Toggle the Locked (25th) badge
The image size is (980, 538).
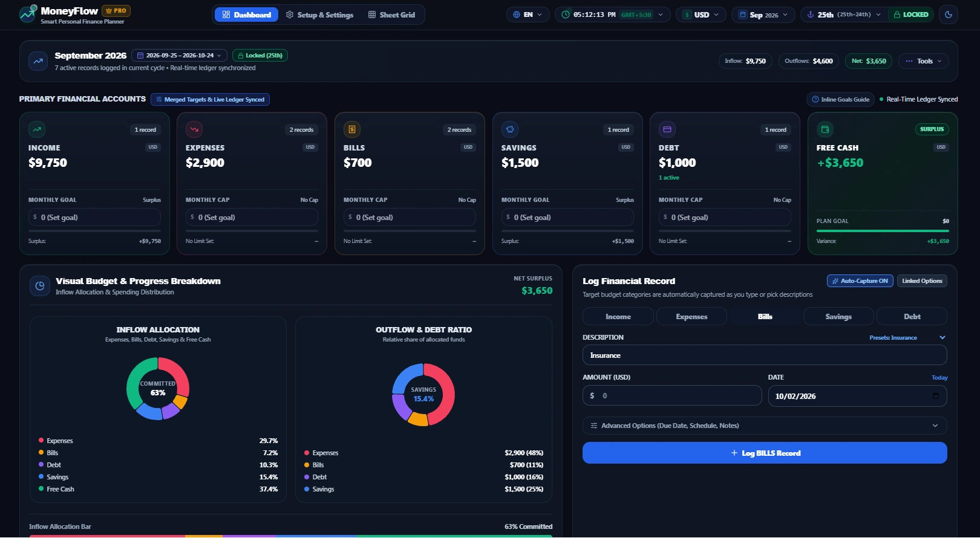point(260,56)
